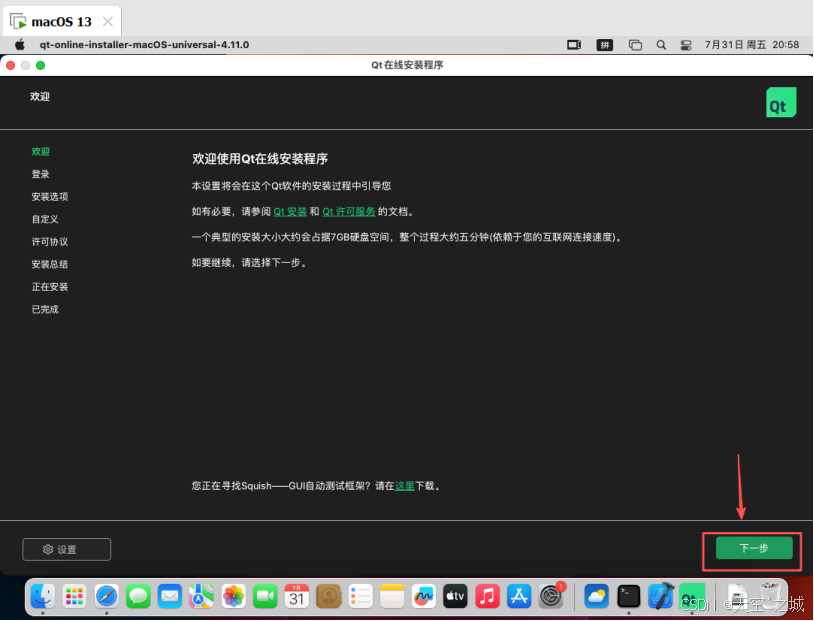The width and height of the screenshot is (814, 621).
Task: Open Launchpad from the Dock
Action: coord(74,596)
